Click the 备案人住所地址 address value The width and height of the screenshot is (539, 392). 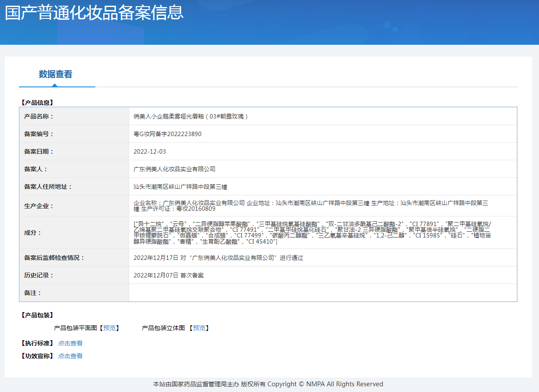(180, 187)
